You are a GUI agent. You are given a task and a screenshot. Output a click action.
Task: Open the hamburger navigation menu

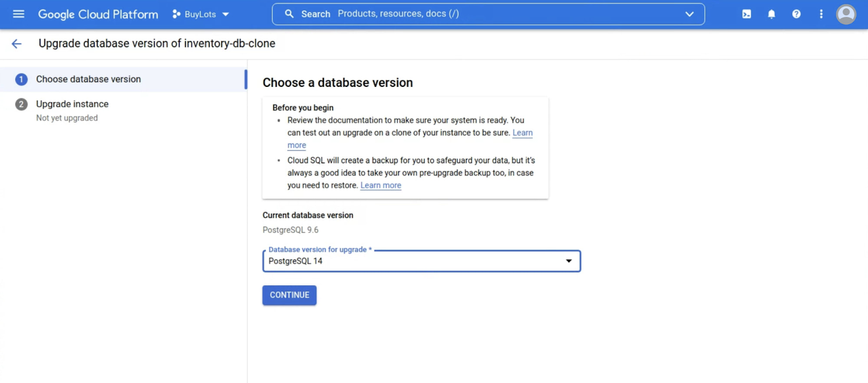pyautogui.click(x=18, y=14)
